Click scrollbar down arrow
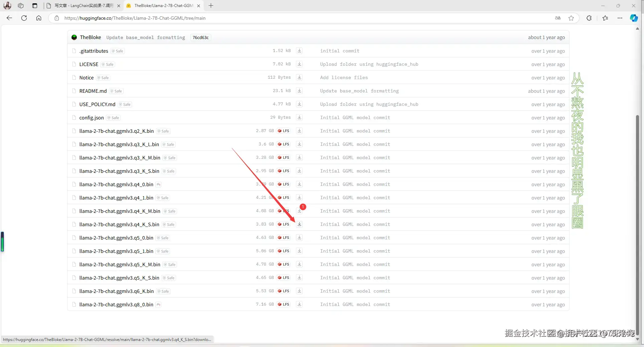 (637, 339)
